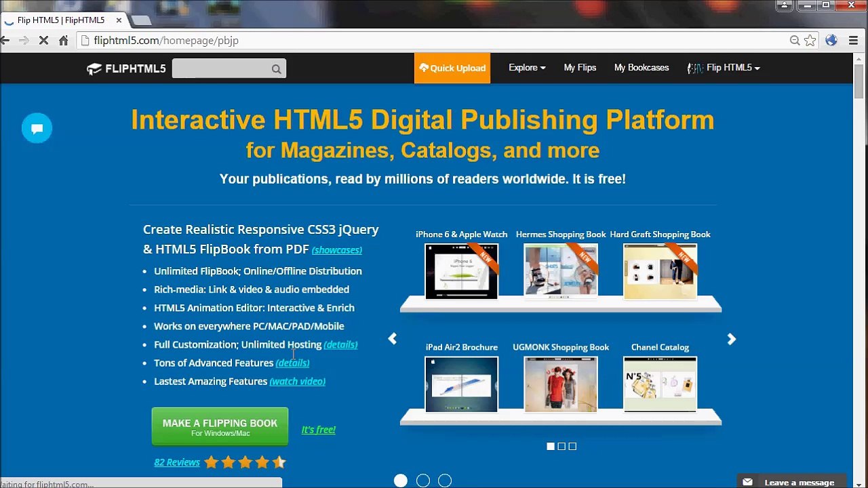Click the Chrome user profile button
Screen dimensions: 868x488
click(x=784, y=5)
